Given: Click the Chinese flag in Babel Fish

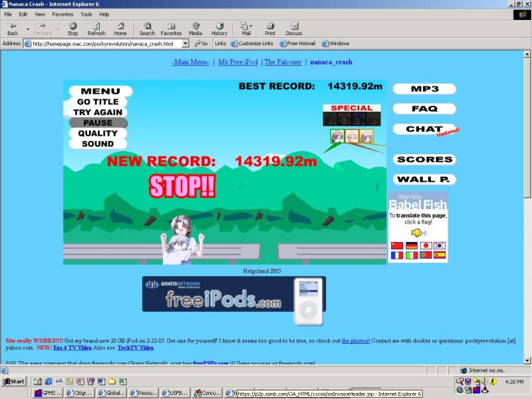Looking at the screenshot, I should tap(396, 245).
